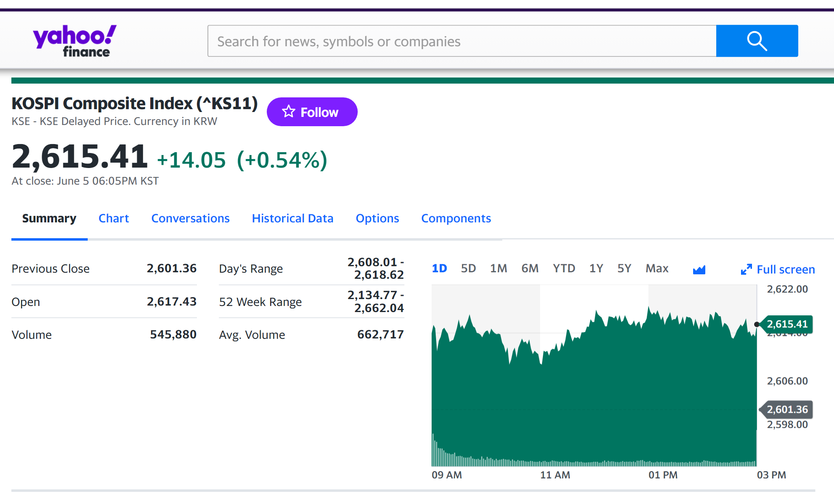Click the 2,606.00 price axis label

coord(787,381)
